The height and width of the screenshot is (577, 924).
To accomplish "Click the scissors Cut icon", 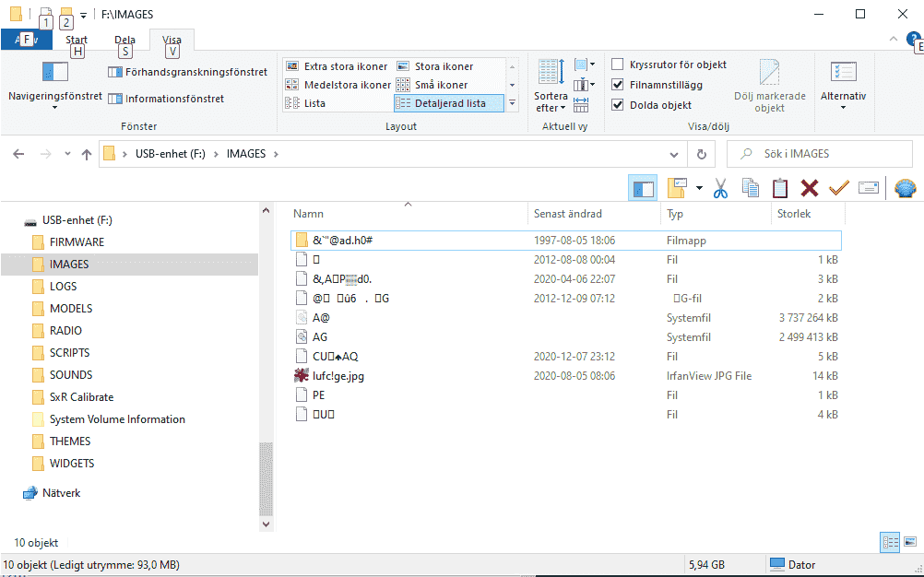I will 721,189.
